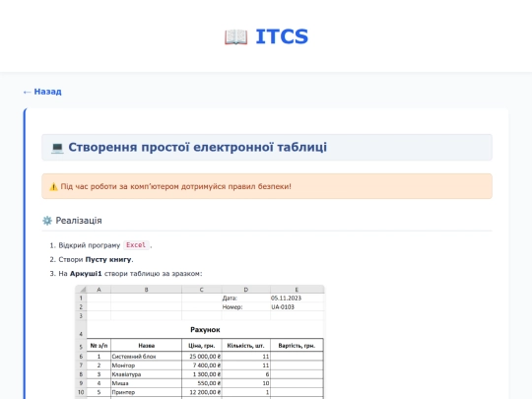Select the heading Створення простої електронної таблиці
The height and width of the screenshot is (399, 532).
(197, 147)
